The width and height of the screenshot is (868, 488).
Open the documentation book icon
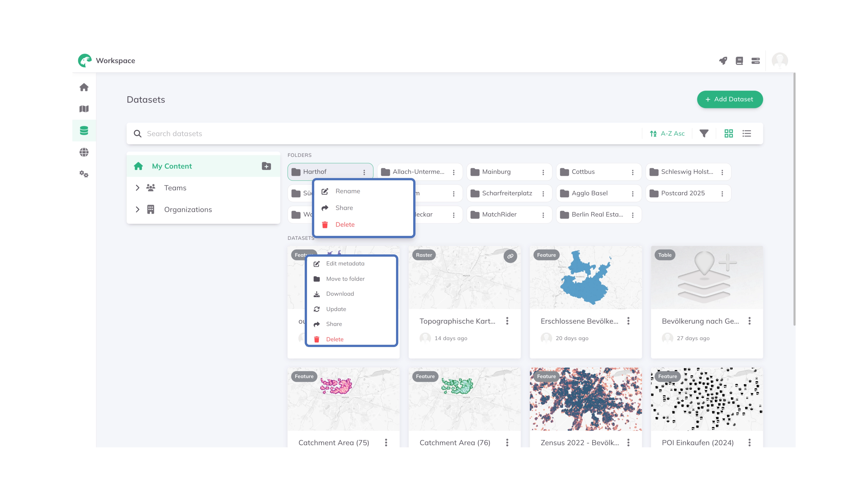(739, 61)
